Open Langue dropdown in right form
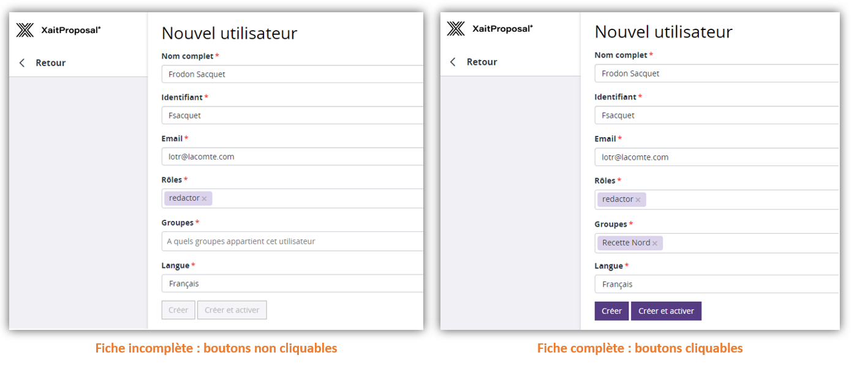Image resolution: width=868 pixels, height=366 pixels. coord(717,285)
